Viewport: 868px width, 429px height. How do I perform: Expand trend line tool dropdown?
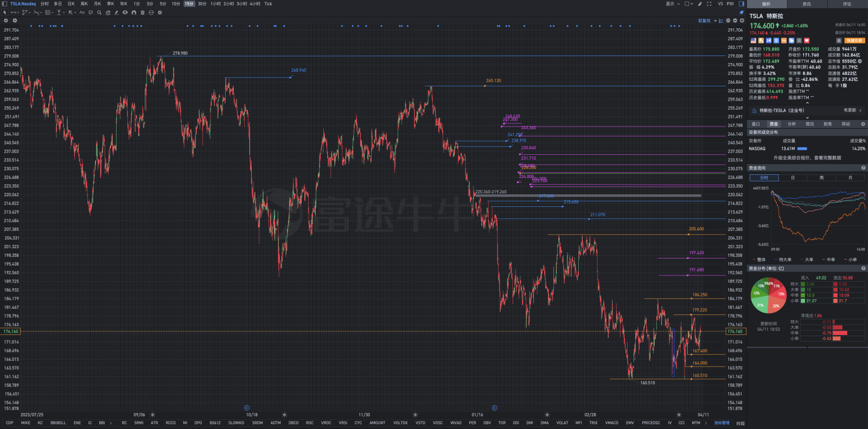pyautogui.click(x=18, y=12)
